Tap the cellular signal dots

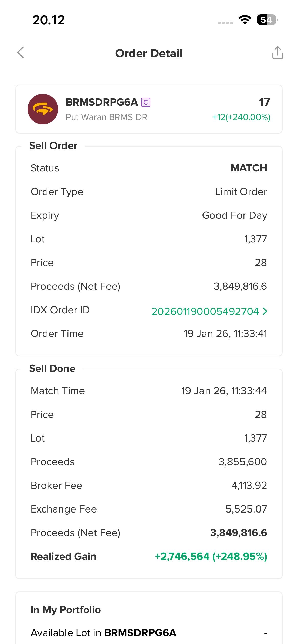225,23
